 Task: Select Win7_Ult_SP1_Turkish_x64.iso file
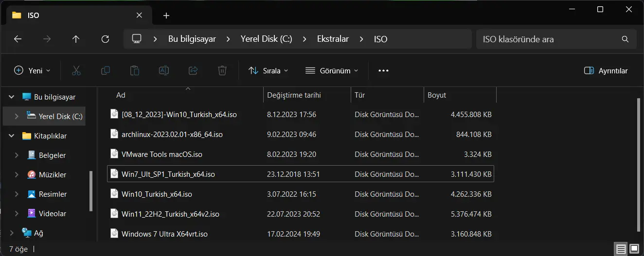301,174
